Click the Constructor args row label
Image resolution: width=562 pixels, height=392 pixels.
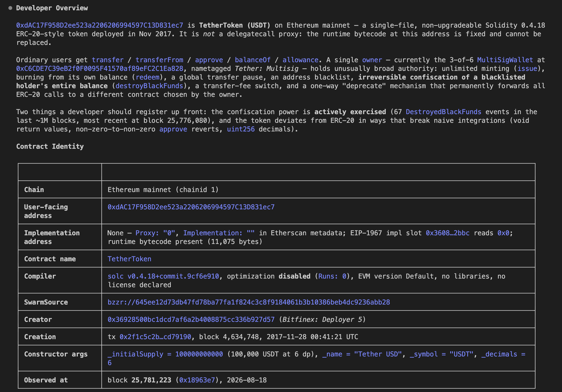(x=56, y=354)
